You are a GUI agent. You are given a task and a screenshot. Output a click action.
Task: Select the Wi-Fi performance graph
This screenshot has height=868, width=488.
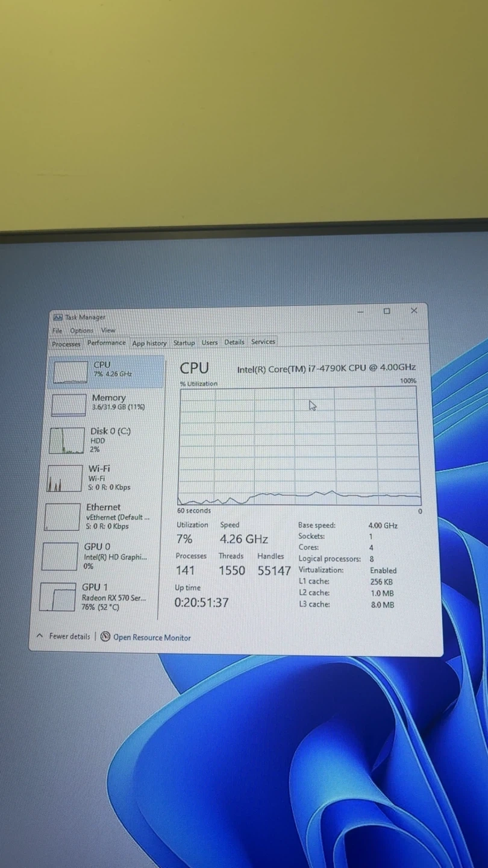tap(64, 478)
